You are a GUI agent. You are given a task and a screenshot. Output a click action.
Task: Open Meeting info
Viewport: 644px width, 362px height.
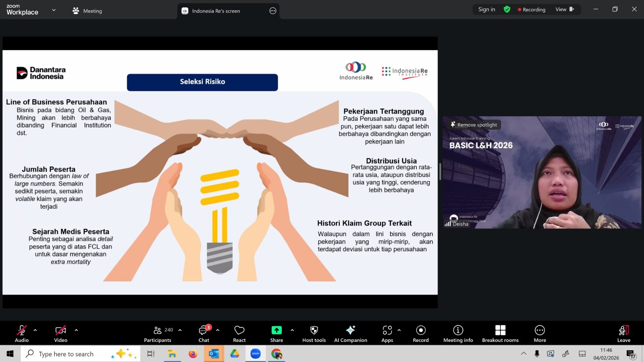[x=458, y=334]
